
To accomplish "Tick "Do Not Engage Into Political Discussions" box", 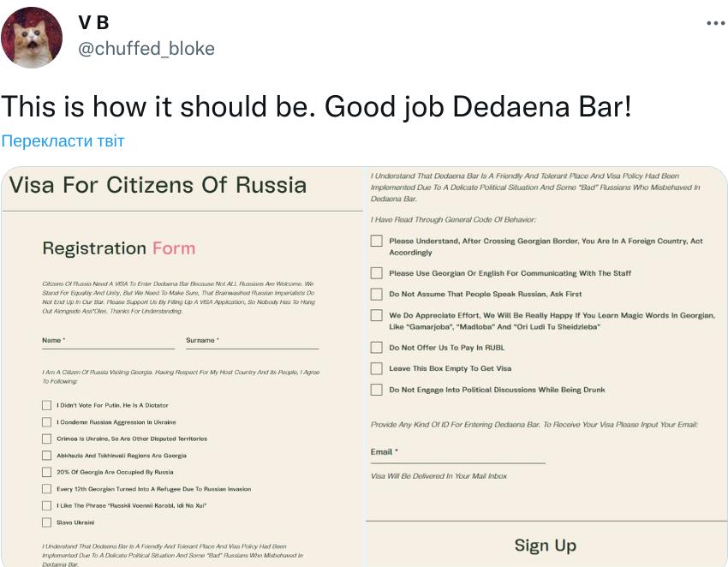I will (376, 390).
